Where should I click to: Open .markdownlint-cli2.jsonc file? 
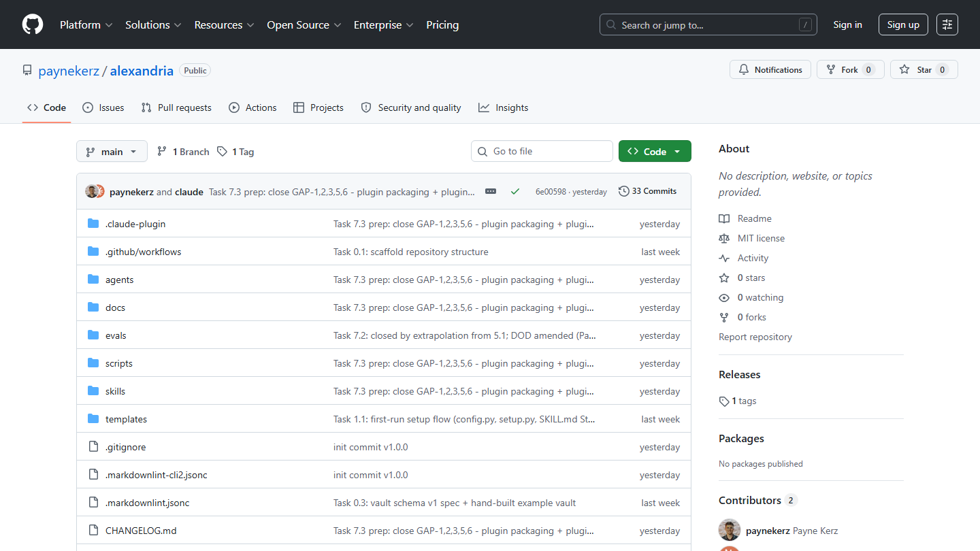157,475
